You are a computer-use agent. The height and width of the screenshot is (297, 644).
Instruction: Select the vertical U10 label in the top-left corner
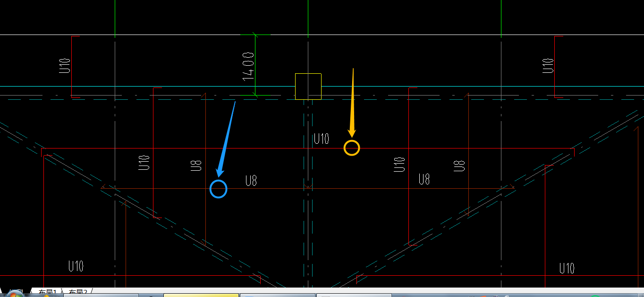[65, 65]
